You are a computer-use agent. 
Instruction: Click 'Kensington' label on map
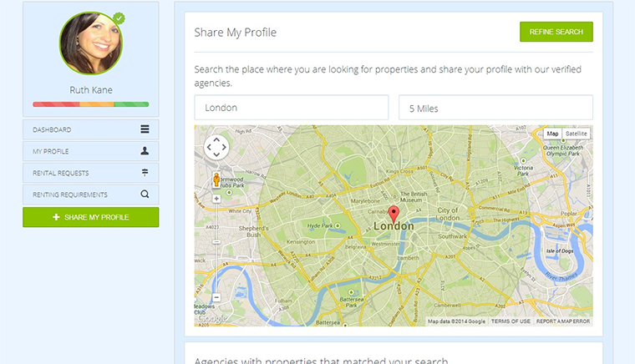click(301, 241)
